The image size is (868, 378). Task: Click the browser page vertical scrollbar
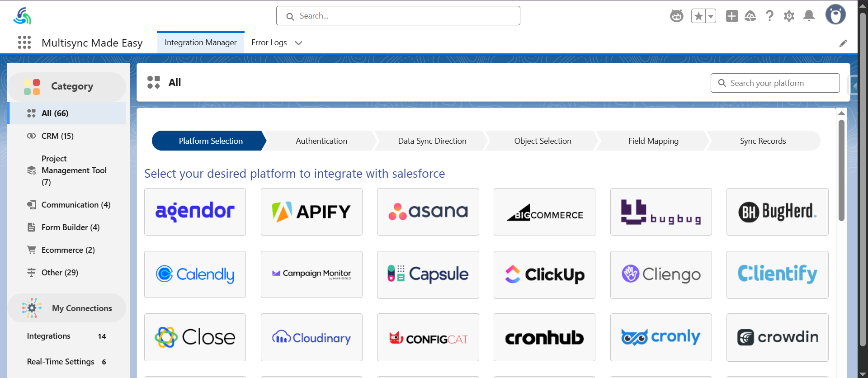pos(863,179)
